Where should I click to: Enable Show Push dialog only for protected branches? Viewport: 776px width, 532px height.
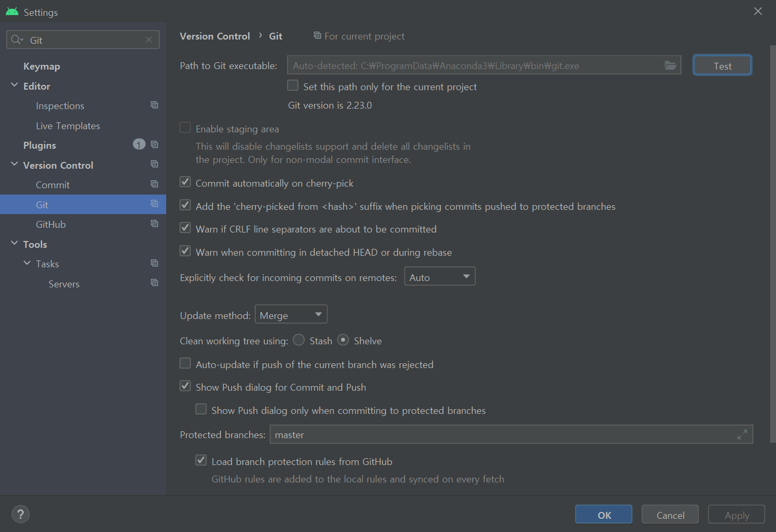tap(201, 409)
